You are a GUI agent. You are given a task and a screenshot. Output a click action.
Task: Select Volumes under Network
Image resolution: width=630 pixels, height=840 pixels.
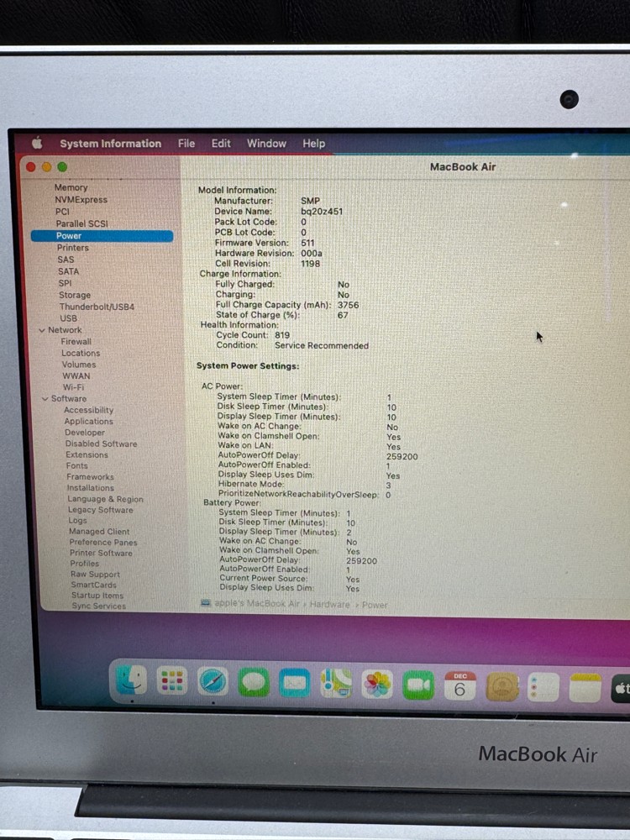(79, 365)
